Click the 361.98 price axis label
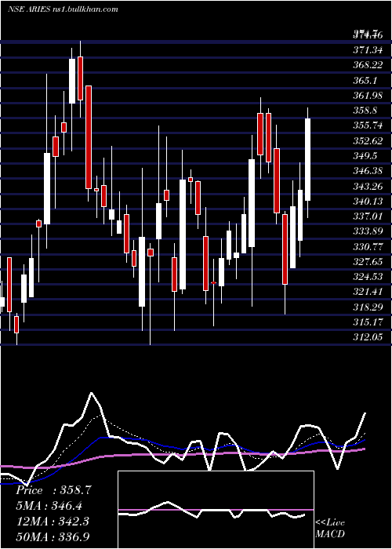Screen dimensions: 392x549 point(368,95)
